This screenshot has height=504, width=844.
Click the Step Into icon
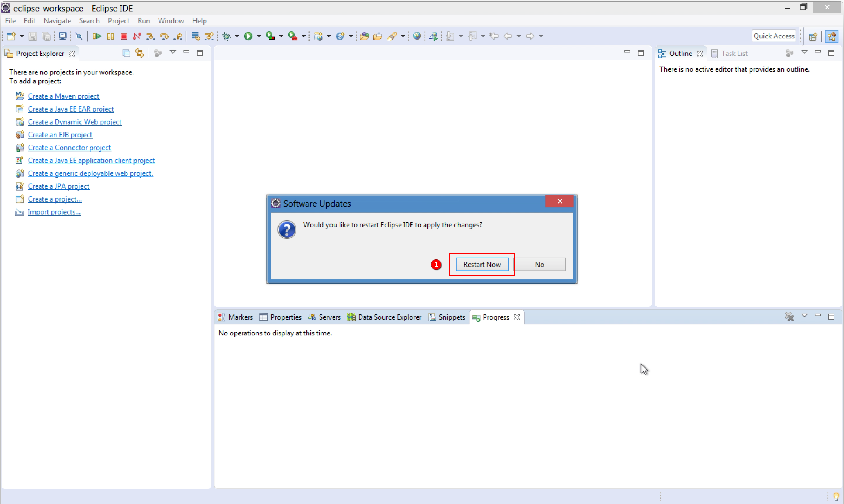151,36
